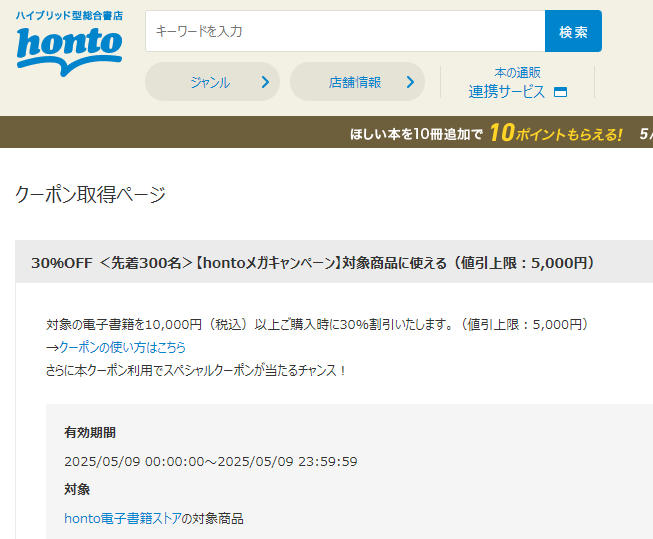Open honto電子書籍ストア link

(x=123, y=518)
